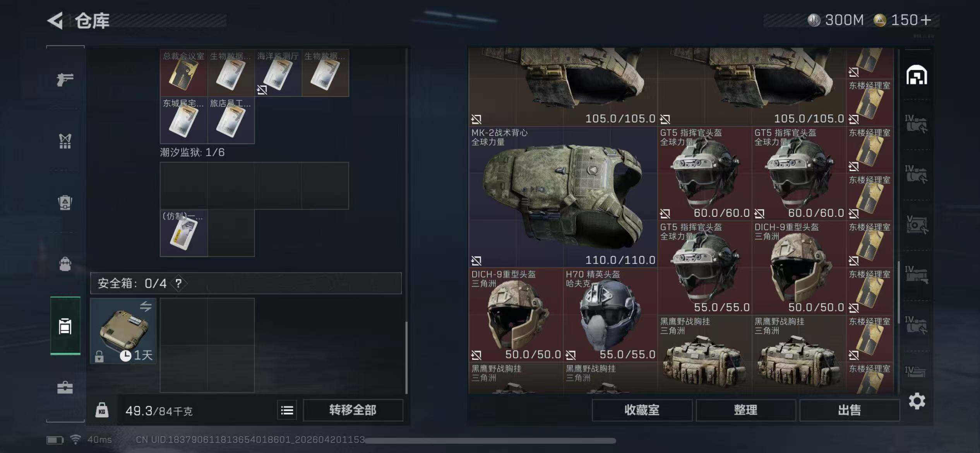Image resolution: width=980 pixels, height=453 pixels.
Task: Swap the safe box using arrows icon
Action: point(146,307)
